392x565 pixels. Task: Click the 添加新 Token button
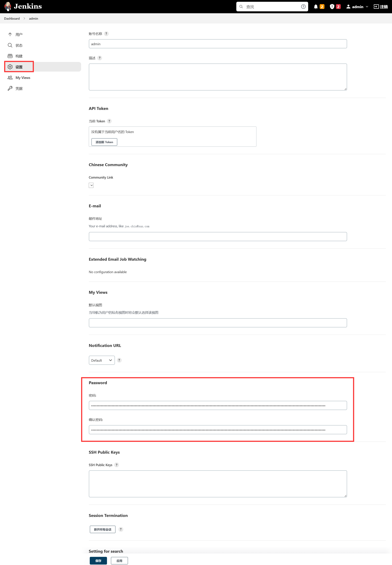[x=104, y=142]
